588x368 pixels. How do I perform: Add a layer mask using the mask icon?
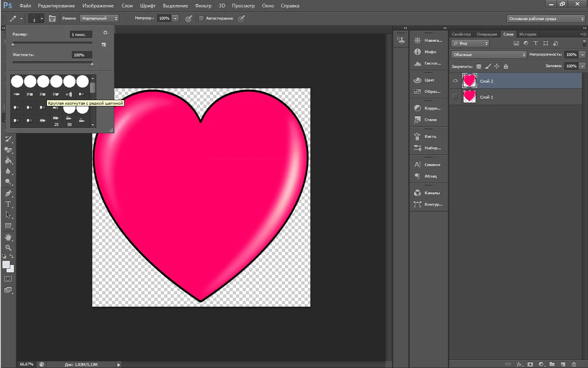tap(530, 364)
